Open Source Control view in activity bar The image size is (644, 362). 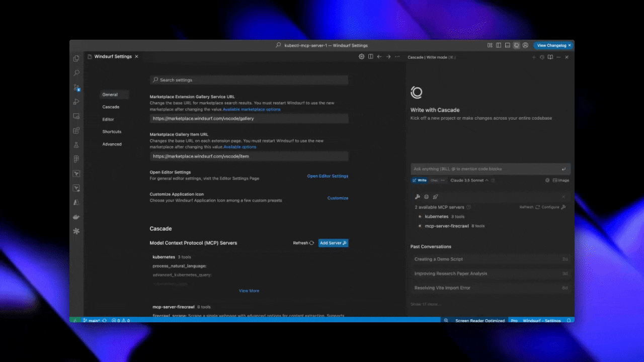(x=76, y=87)
